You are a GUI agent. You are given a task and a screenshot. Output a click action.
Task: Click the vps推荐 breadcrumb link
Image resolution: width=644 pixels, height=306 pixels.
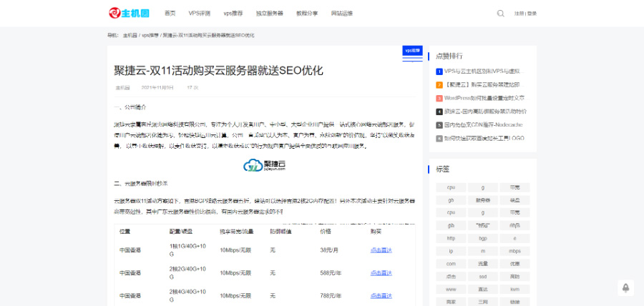tap(150, 35)
